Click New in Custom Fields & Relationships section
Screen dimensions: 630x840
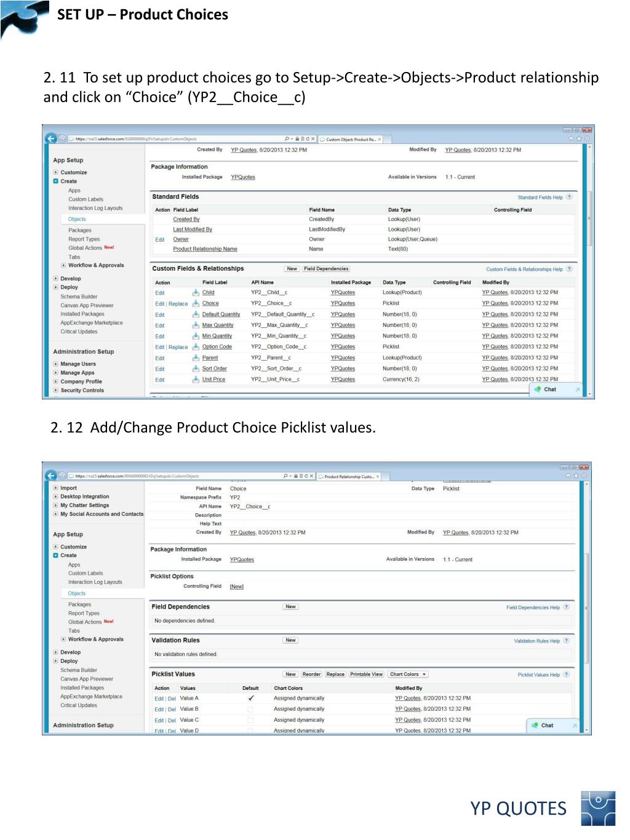(292, 269)
